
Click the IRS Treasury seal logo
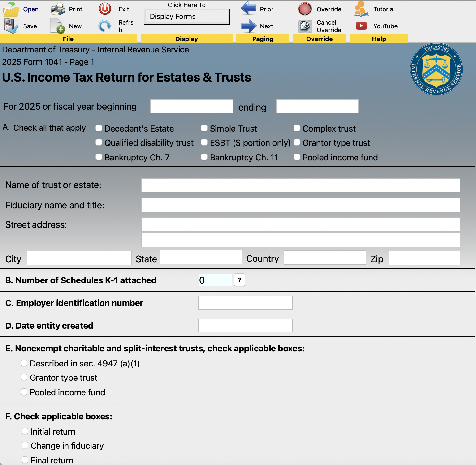pyautogui.click(x=436, y=69)
